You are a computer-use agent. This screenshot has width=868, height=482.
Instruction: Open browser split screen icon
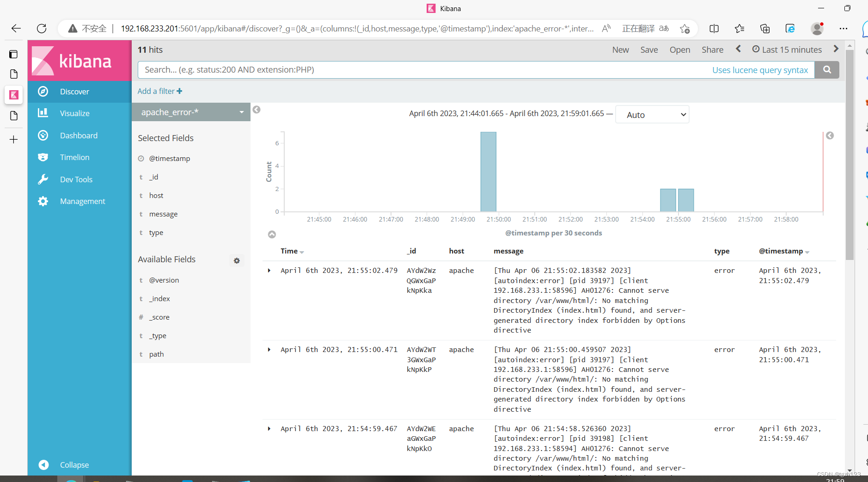coord(714,29)
